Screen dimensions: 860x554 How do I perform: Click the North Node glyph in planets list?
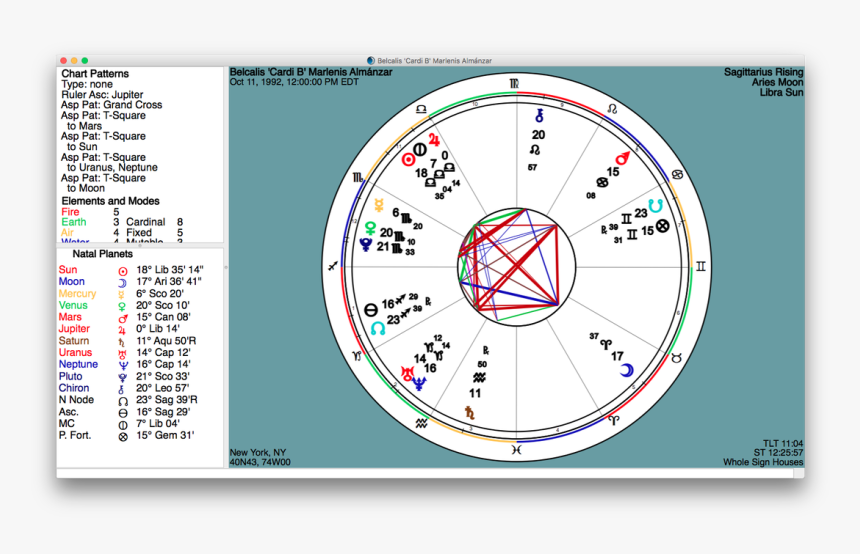point(123,401)
